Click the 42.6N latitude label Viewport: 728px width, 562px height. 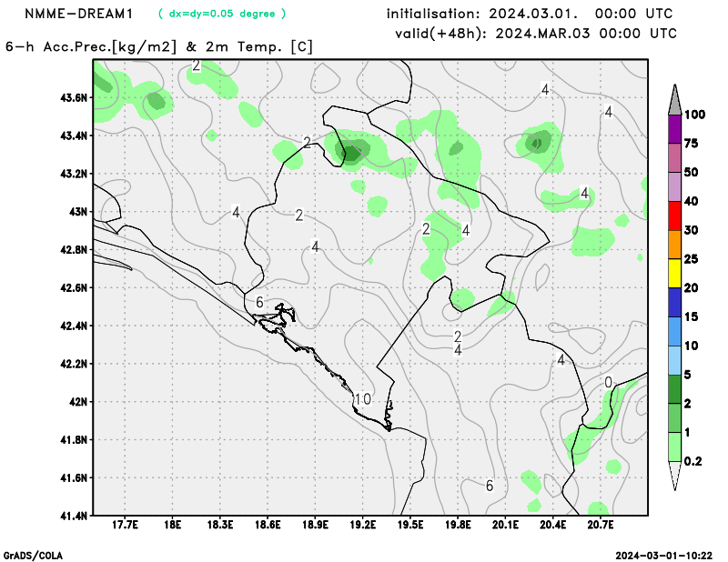point(74,287)
